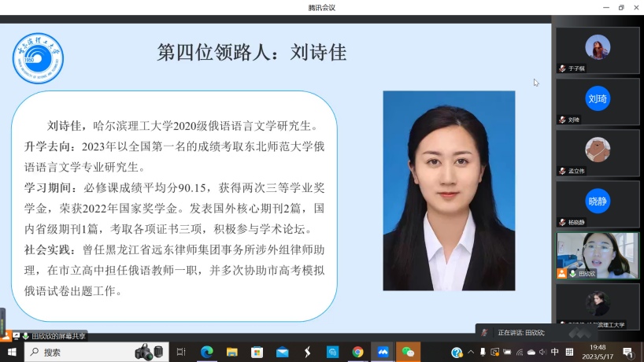Click the Task View icon
The width and height of the screenshot is (644, 362).
click(x=181, y=352)
